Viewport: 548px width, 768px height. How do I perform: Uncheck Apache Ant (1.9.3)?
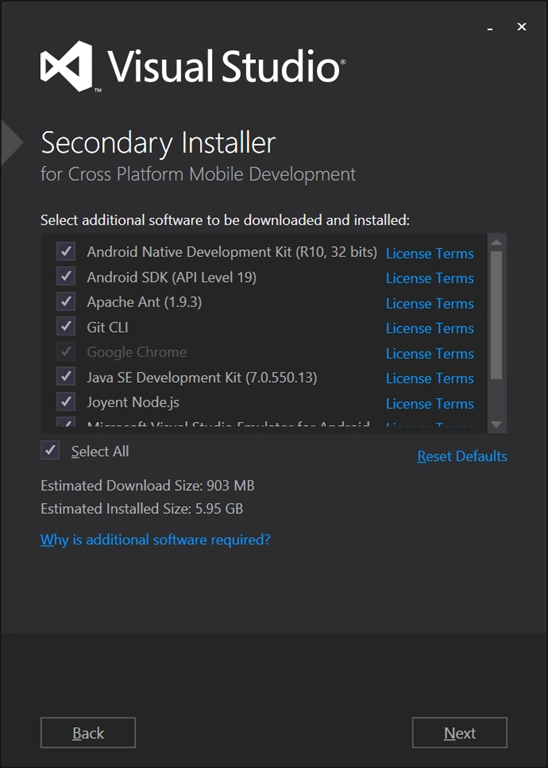coord(66,302)
